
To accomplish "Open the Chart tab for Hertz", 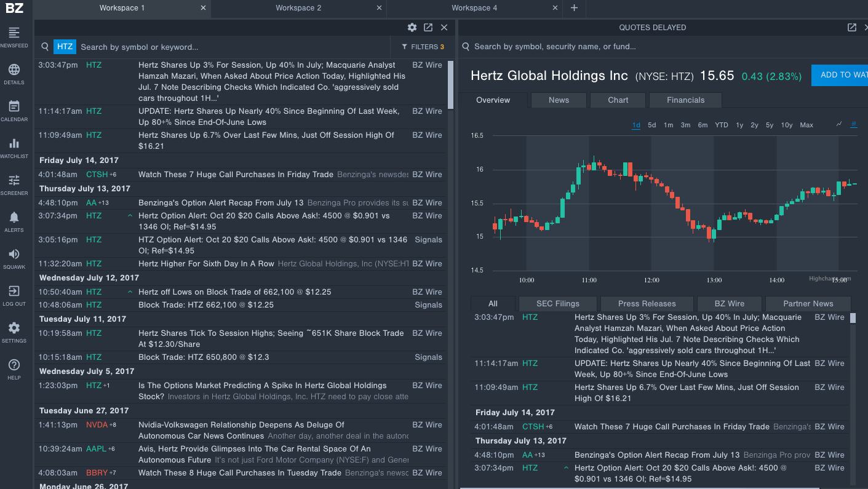I will click(x=618, y=100).
